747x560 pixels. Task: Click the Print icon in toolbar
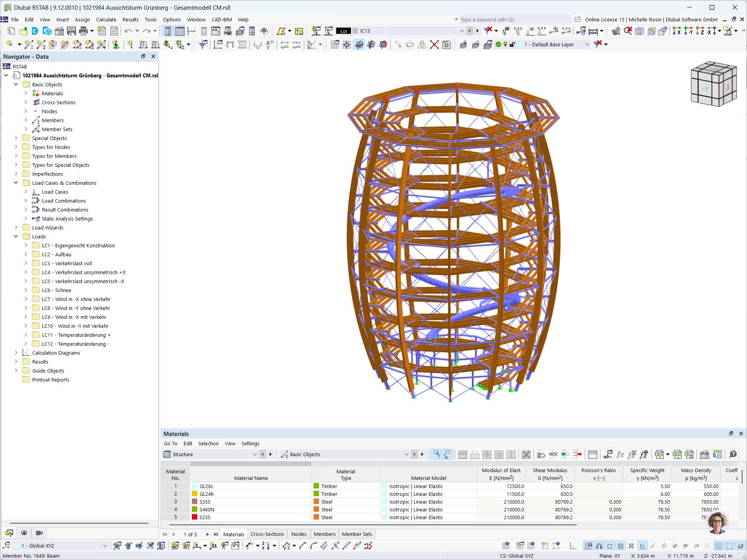pyautogui.click(x=83, y=31)
